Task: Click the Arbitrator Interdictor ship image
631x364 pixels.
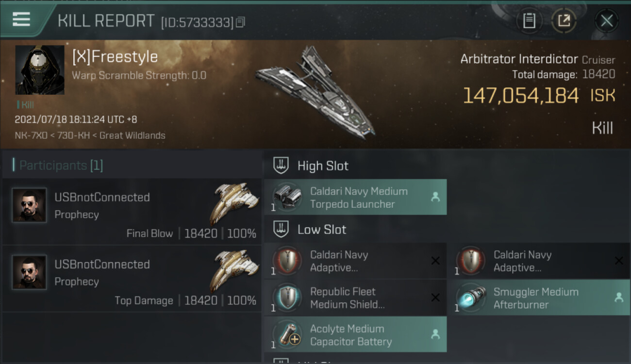Action: click(x=316, y=92)
